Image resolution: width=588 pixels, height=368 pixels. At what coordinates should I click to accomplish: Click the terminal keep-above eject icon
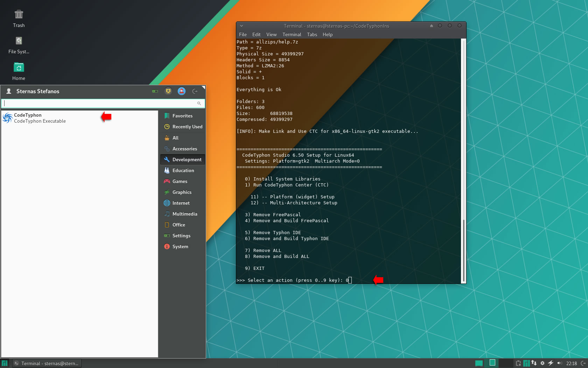(432, 26)
